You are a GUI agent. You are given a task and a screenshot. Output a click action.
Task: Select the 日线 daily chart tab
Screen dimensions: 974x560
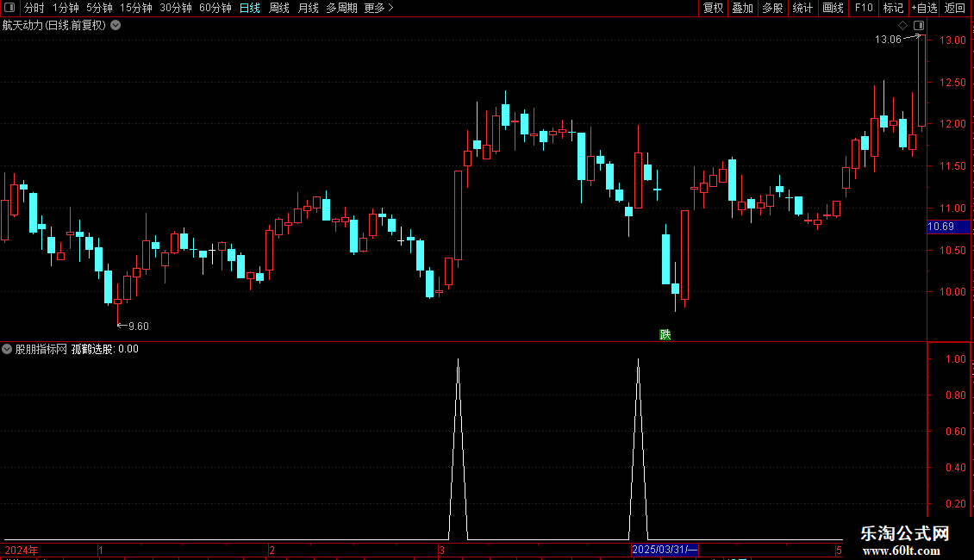(x=250, y=8)
